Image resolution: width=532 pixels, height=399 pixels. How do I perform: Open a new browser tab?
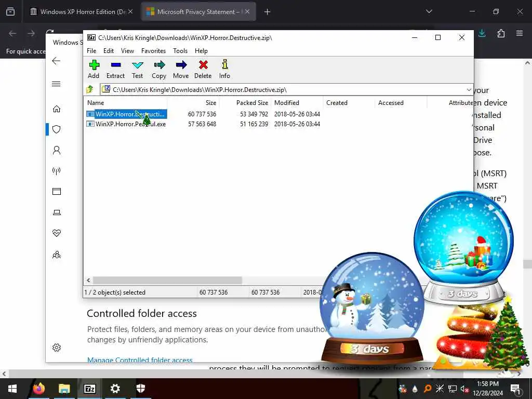coord(267,12)
